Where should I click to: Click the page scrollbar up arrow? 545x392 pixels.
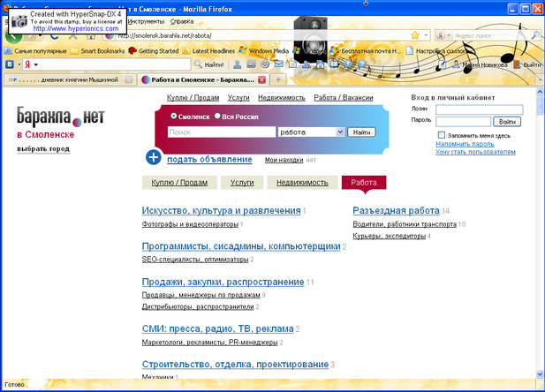pos(540,92)
